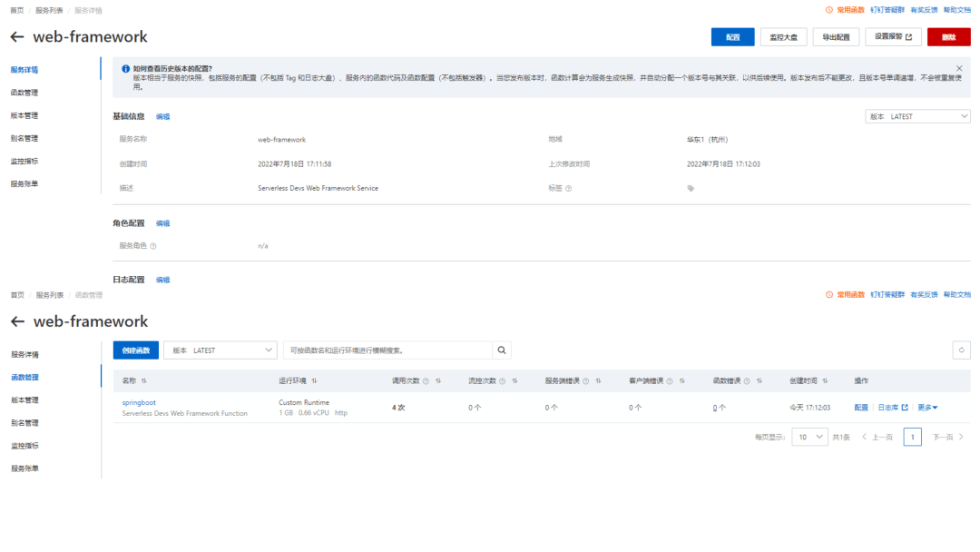This screenshot has height=552, width=980.
Task: Click the refresh icon in the function list toolbar
Action: (961, 350)
